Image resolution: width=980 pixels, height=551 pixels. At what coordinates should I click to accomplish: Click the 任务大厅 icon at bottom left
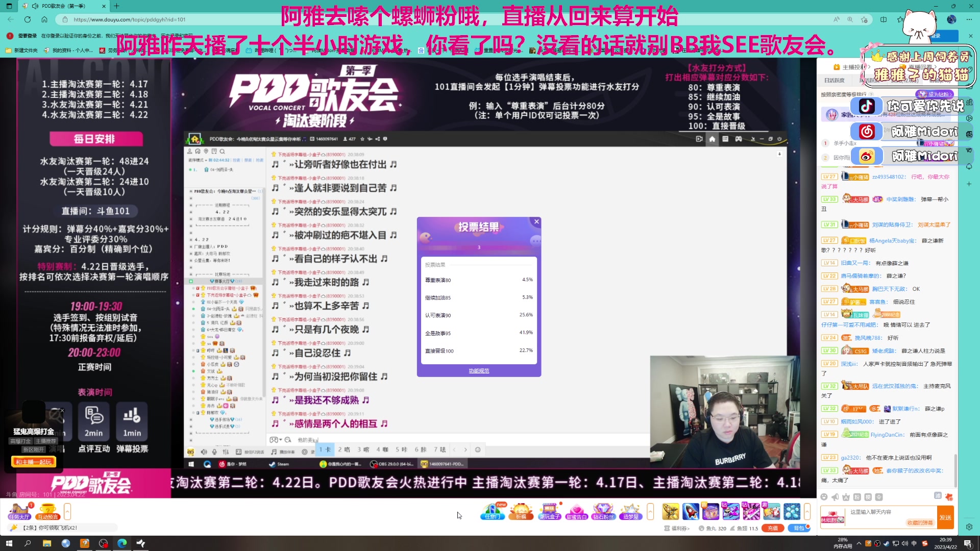point(19,512)
